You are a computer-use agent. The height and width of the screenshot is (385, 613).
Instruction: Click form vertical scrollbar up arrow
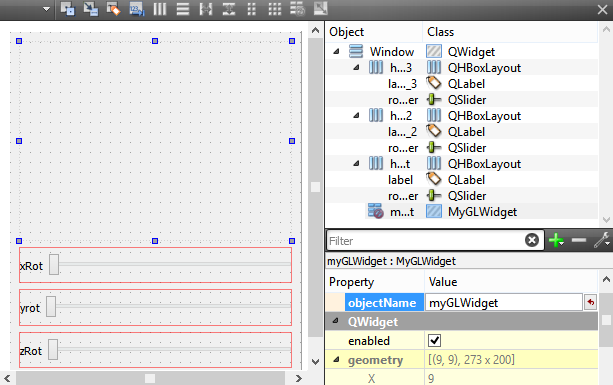pos(315,30)
